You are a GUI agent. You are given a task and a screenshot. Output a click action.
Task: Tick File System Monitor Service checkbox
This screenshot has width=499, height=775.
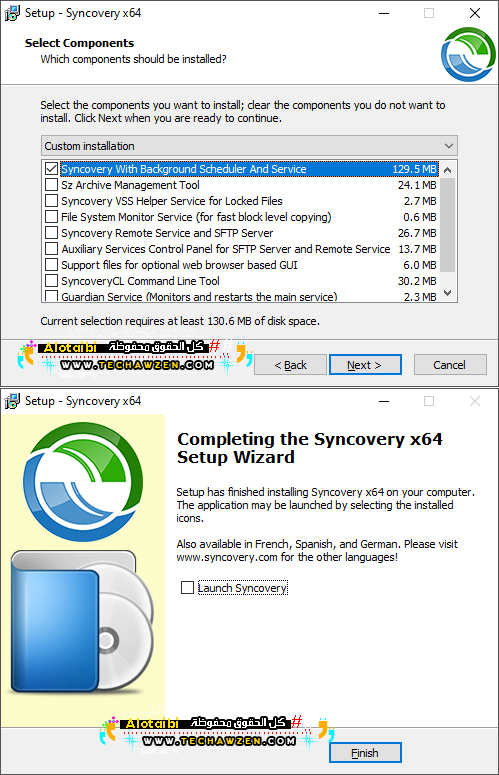click(x=51, y=217)
